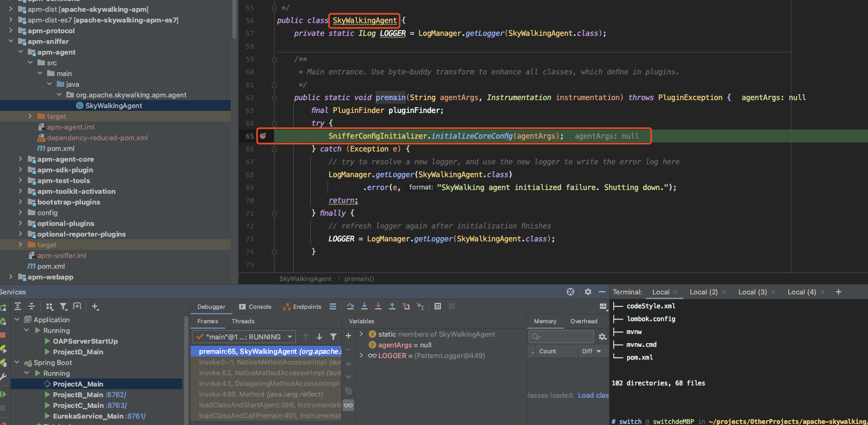The image size is (868, 425).
Task: Add a new watch with plus icon
Action: tap(348, 336)
